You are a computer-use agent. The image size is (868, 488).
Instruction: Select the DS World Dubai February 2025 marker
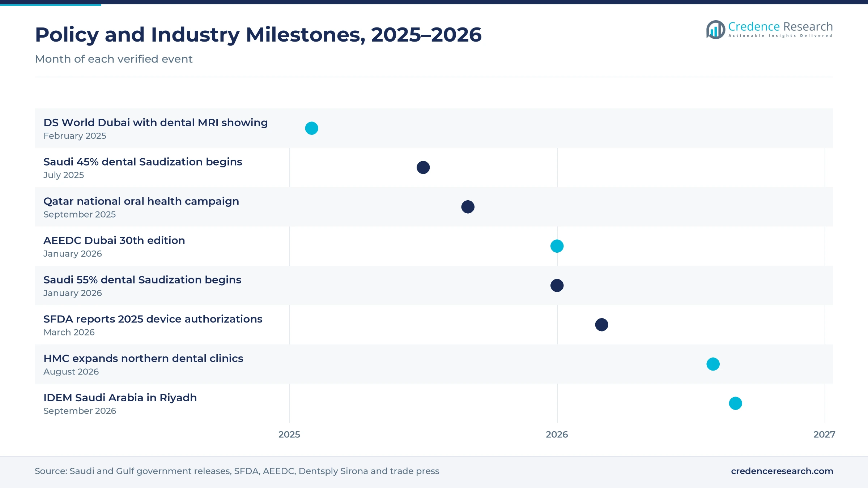coord(311,128)
